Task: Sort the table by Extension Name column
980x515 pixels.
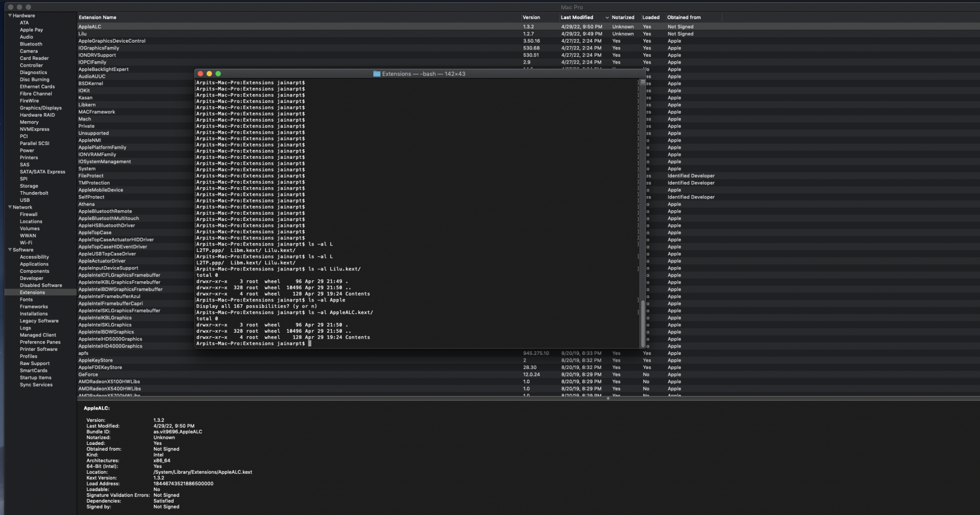Action: click(98, 18)
